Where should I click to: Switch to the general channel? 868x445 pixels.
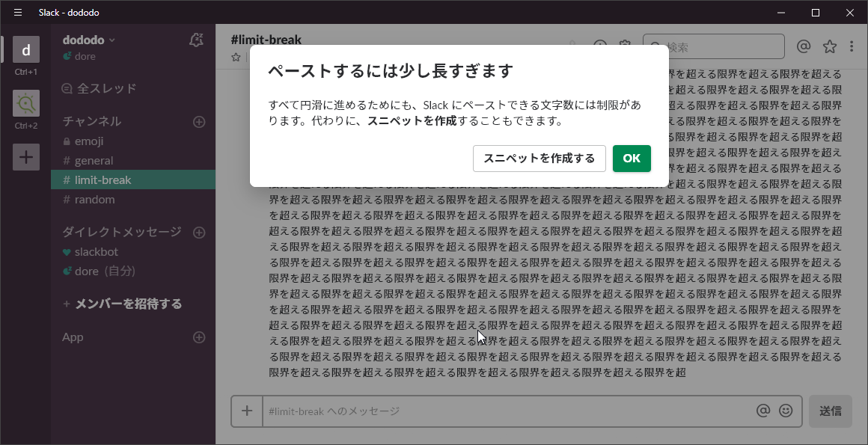coord(94,161)
